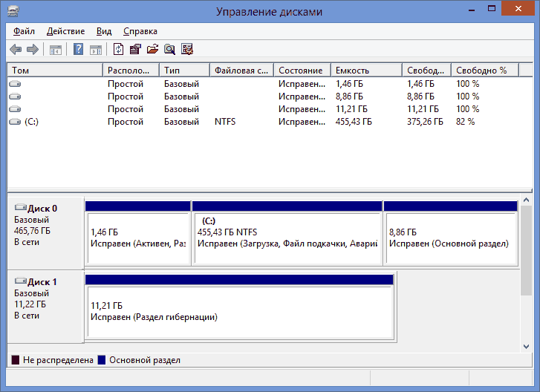Open the Действие menu
540x392 pixels.
65,31
